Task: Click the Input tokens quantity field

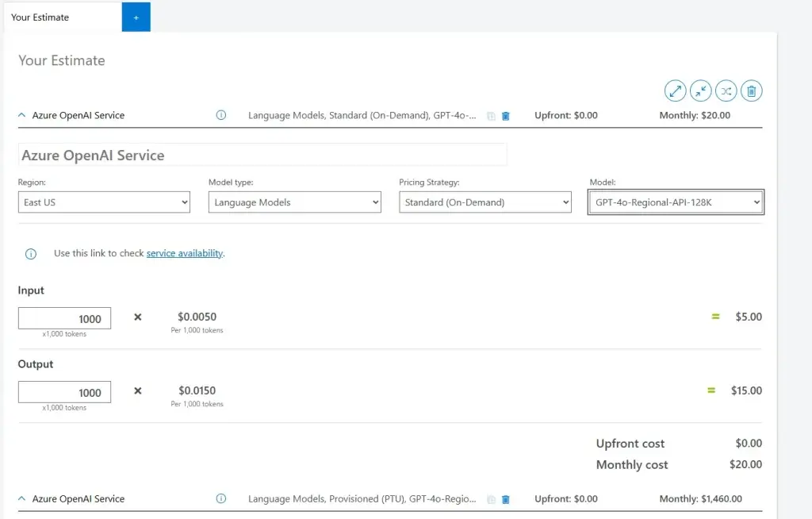Action: tap(65, 318)
